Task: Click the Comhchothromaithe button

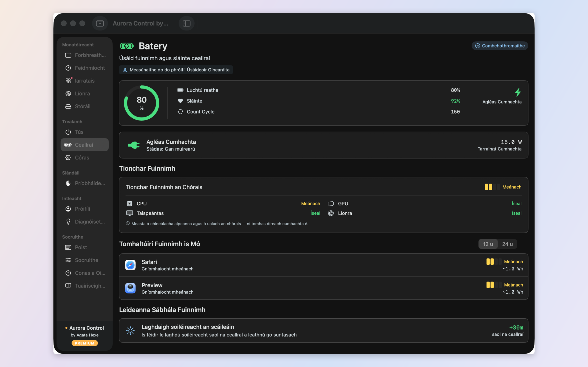Action: (500, 46)
